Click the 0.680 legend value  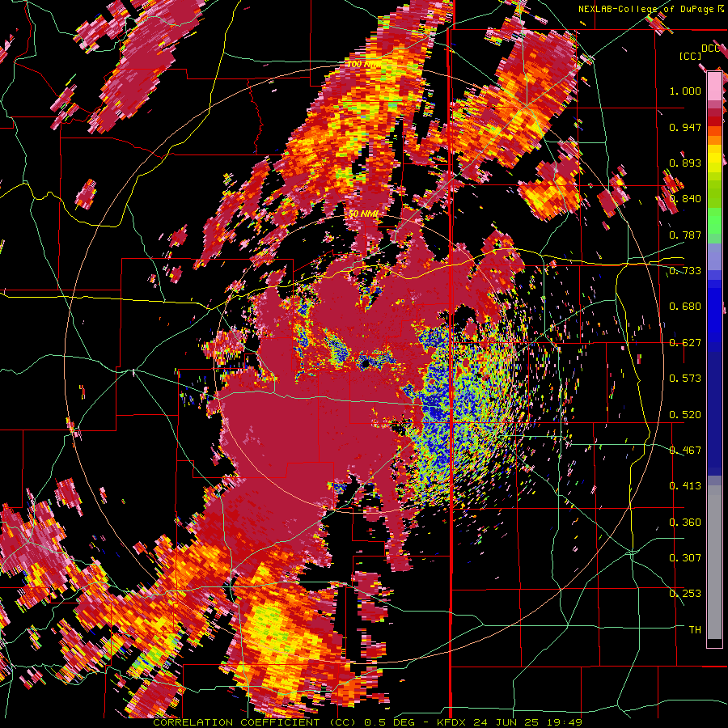(685, 307)
